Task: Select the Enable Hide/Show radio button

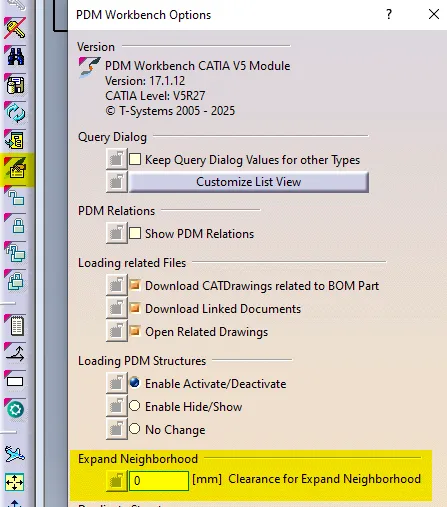Action: click(x=135, y=406)
